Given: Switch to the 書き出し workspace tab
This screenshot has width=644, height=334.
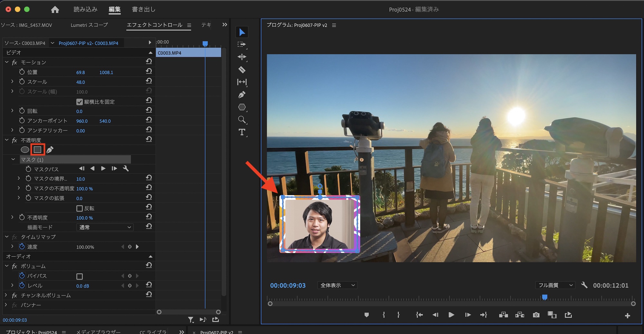Looking at the screenshot, I should (144, 10).
